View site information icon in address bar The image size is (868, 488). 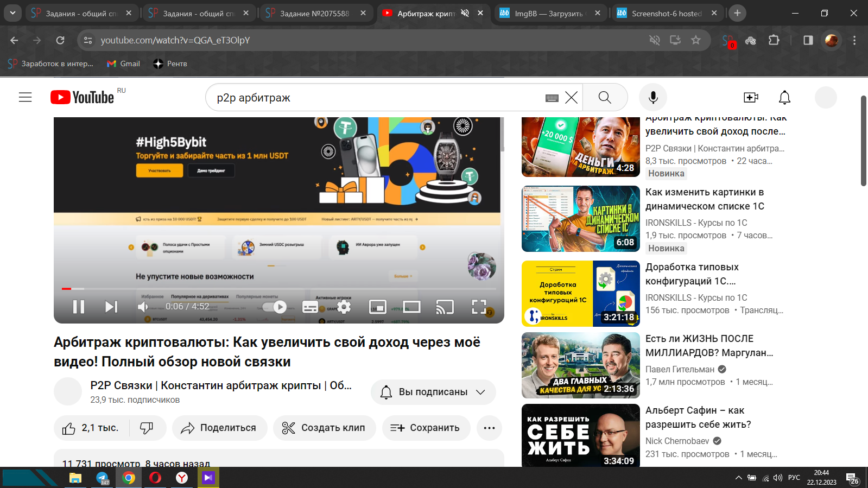click(x=87, y=40)
